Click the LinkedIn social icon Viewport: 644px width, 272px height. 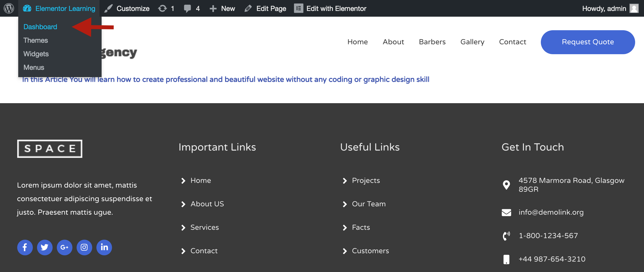click(x=104, y=247)
